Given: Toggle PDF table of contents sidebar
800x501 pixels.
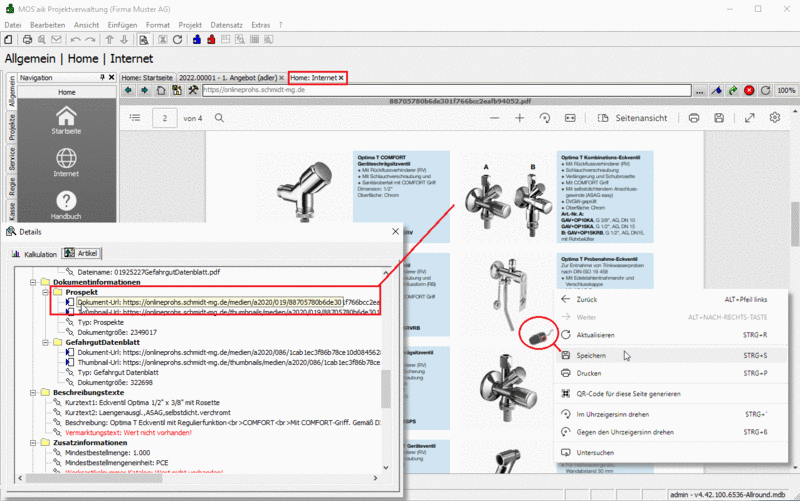Looking at the screenshot, I should pyautogui.click(x=135, y=118).
